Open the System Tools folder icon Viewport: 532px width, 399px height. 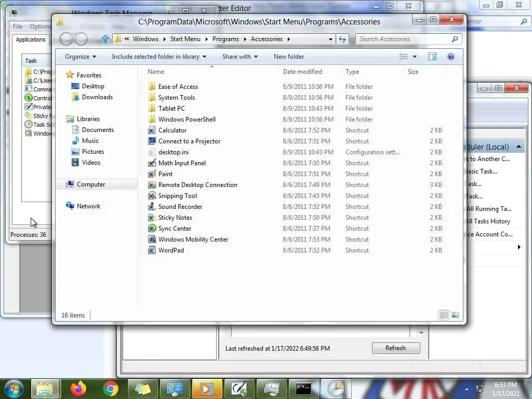pos(152,97)
